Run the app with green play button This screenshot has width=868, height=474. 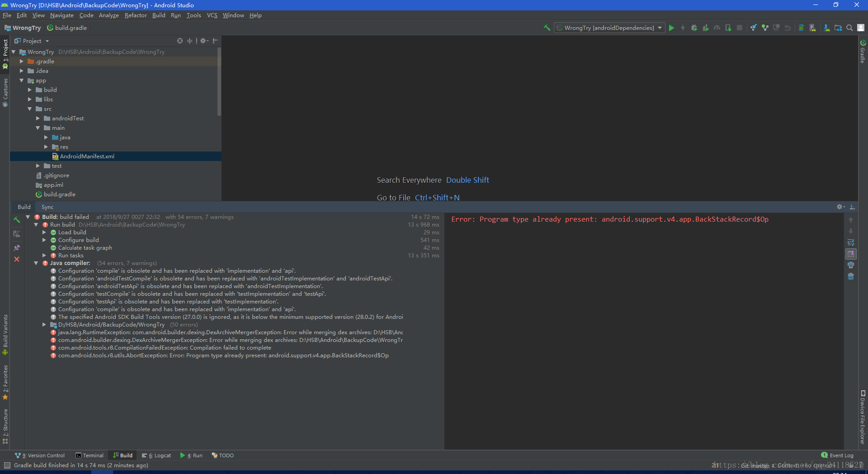tap(671, 28)
